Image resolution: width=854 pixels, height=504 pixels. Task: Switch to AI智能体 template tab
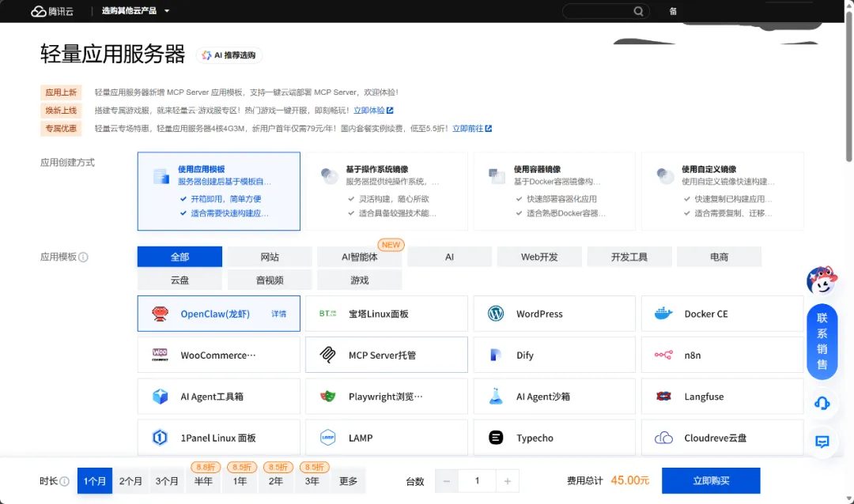coord(360,257)
